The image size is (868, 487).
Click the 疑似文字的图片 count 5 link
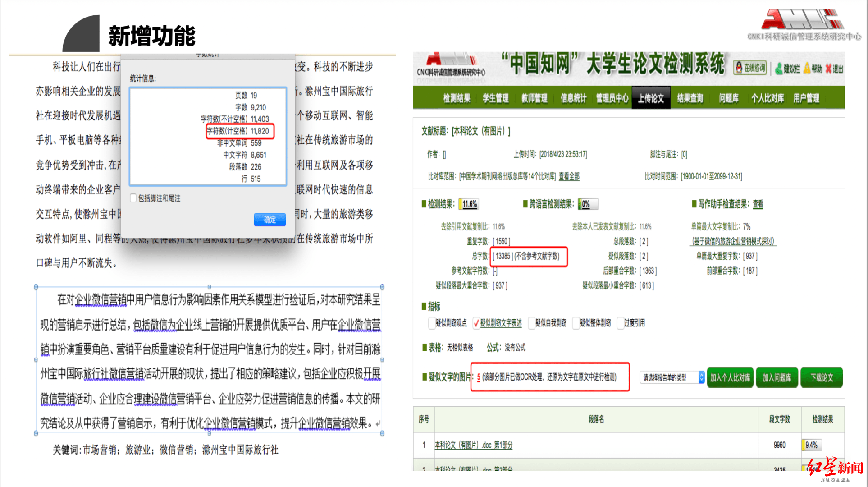(479, 377)
